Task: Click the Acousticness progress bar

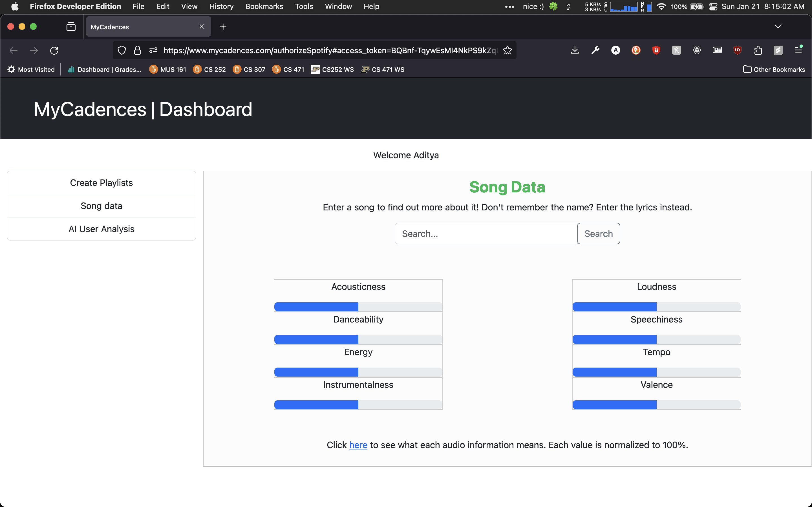Action: point(358,306)
